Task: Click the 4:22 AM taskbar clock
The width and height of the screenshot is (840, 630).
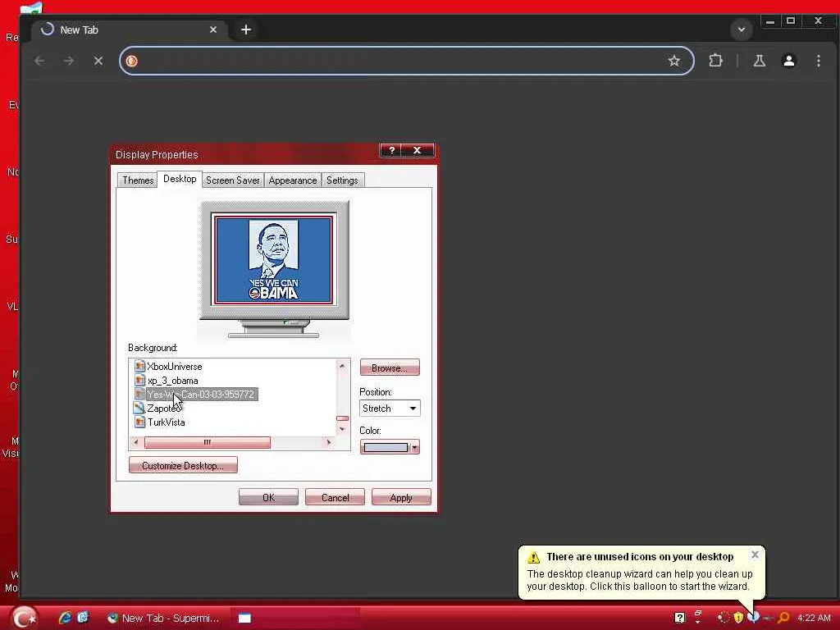Action: click(x=814, y=619)
